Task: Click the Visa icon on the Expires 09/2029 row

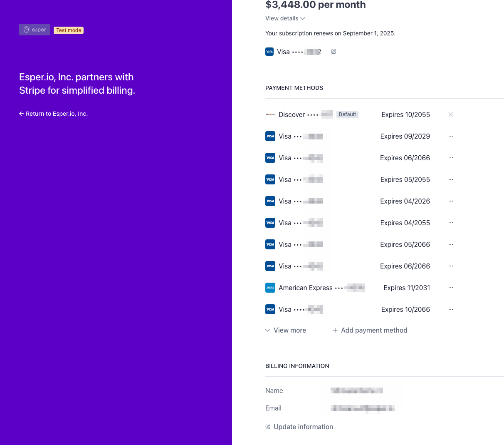Action: click(270, 136)
